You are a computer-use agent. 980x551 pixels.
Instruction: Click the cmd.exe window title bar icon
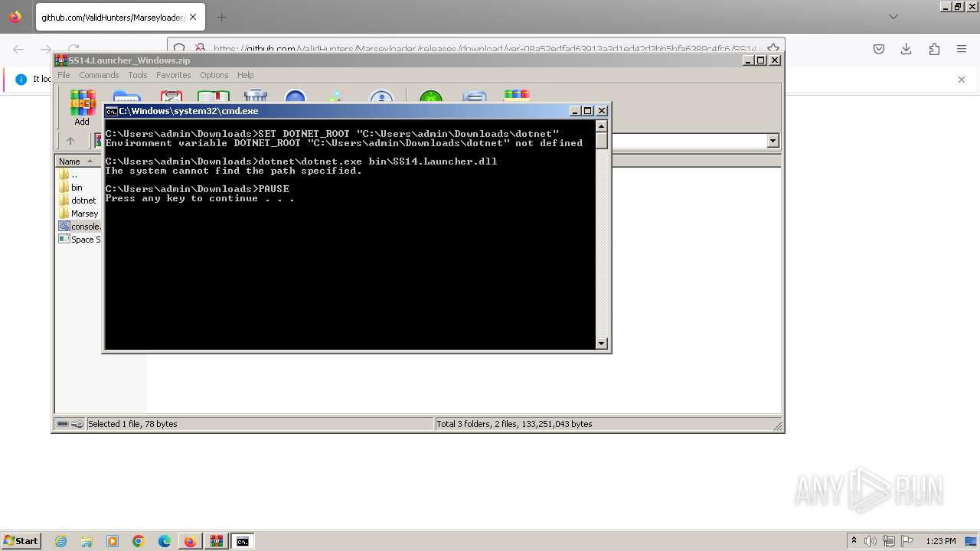pyautogui.click(x=111, y=111)
